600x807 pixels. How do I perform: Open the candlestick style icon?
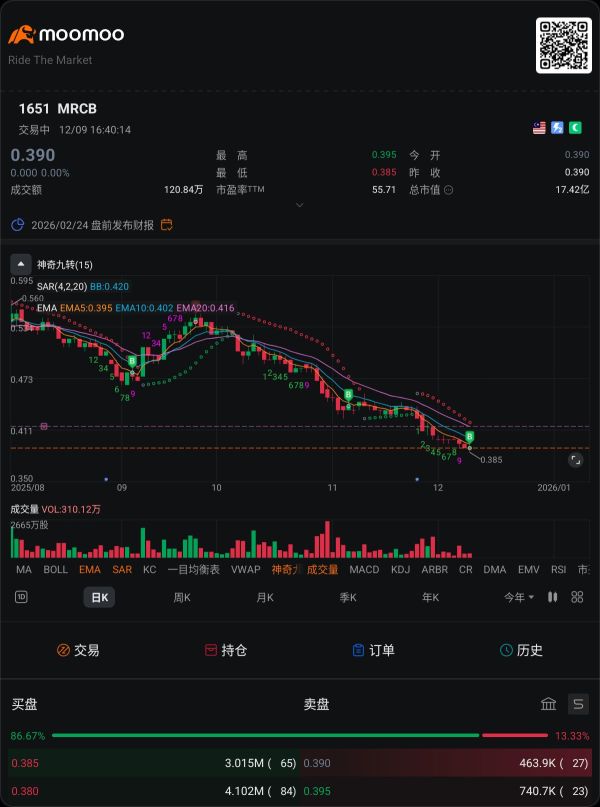(553, 597)
